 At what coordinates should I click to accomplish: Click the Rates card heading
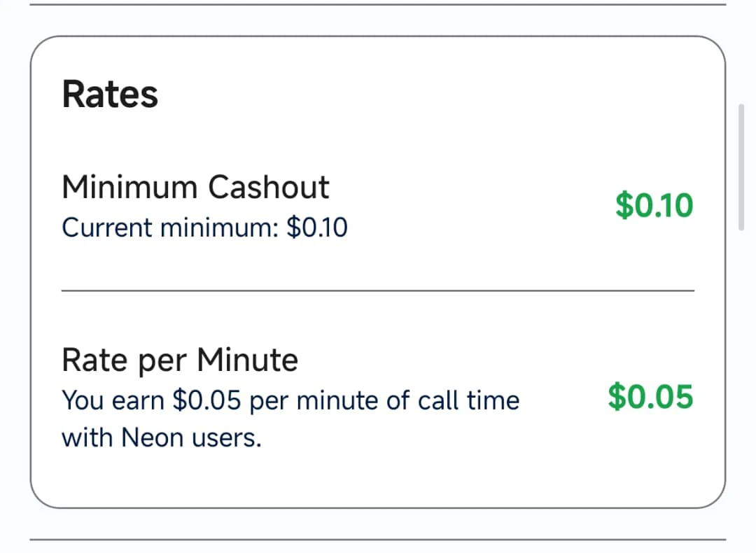pyautogui.click(x=110, y=94)
